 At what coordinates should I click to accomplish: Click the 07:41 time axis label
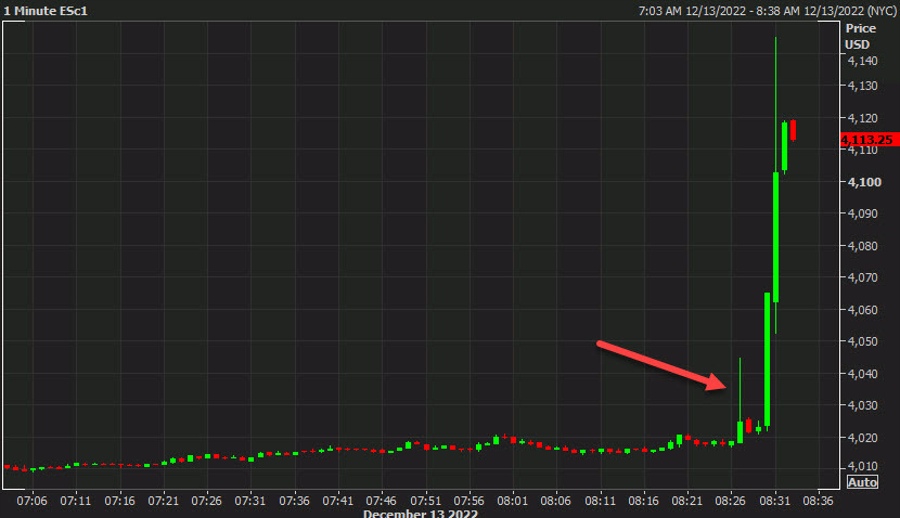(338, 499)
